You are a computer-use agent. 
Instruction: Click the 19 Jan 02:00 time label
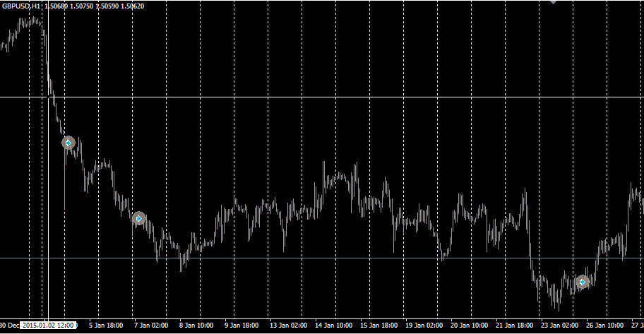click(424, 326)
